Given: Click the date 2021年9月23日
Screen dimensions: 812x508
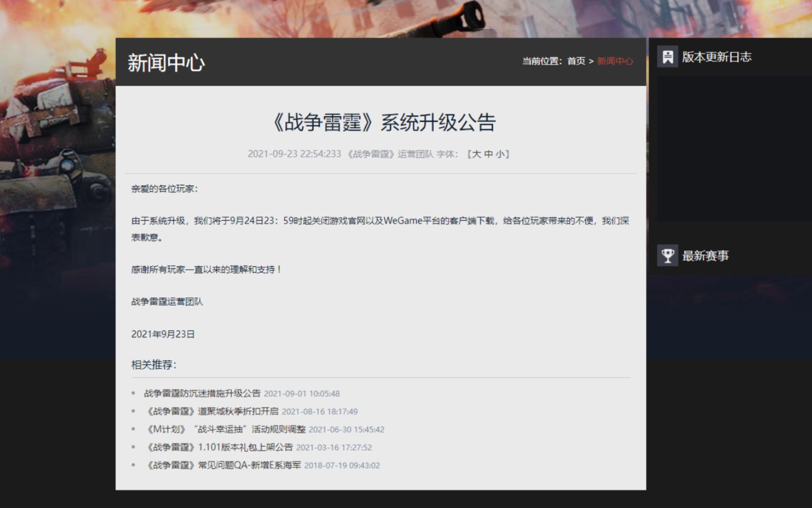Looking at the screenshot, I should click(163, 334).
